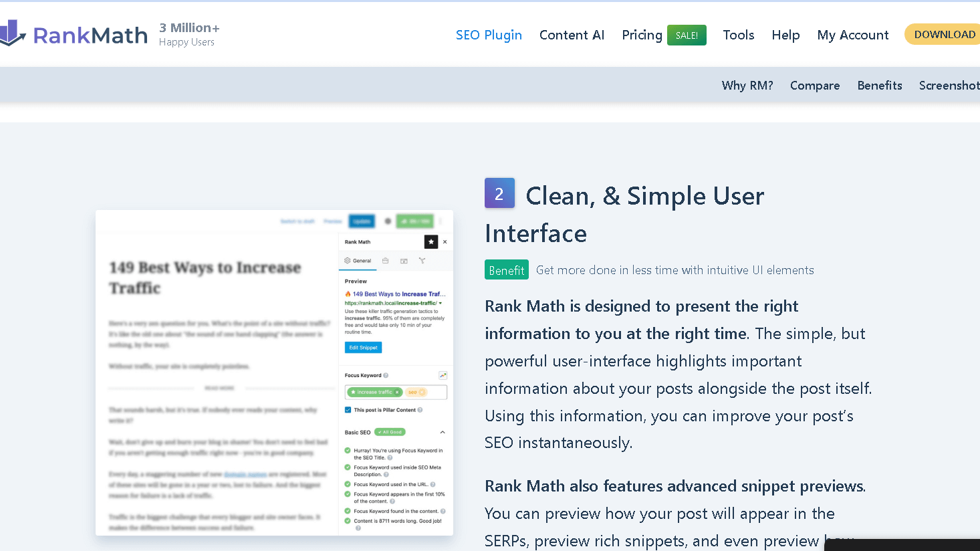This screenshot has height=551, width=980.
Task: Open the Tools menu
Action: point(738,35)
